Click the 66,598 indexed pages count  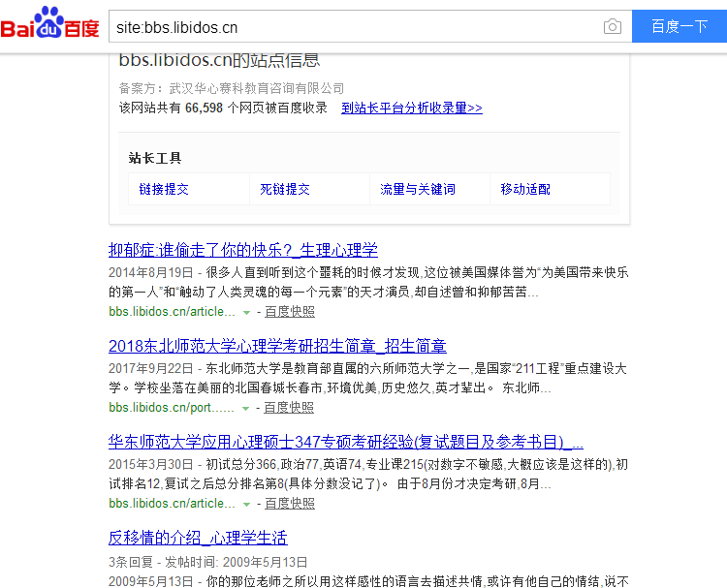click(204, 108)
